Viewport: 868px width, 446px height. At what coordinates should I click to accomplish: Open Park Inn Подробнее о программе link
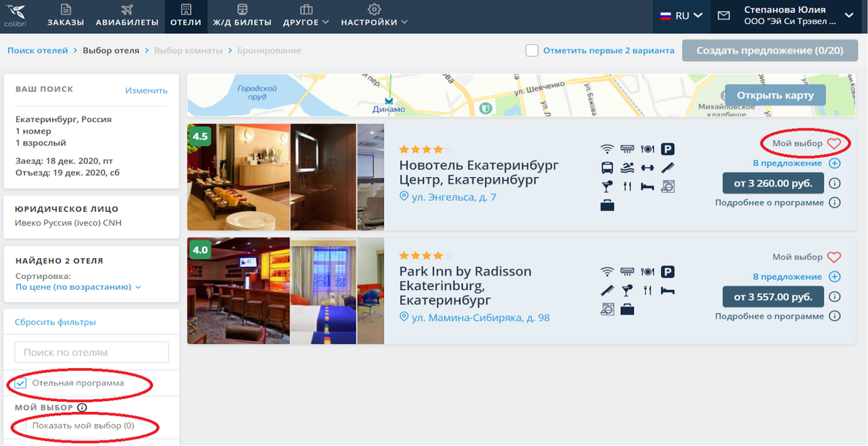pos(770,316)
